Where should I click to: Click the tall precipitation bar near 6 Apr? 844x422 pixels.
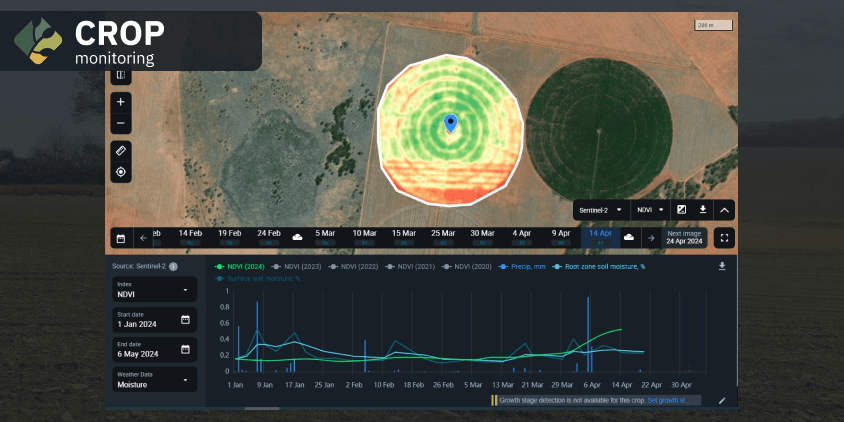[x=588, y=334]
